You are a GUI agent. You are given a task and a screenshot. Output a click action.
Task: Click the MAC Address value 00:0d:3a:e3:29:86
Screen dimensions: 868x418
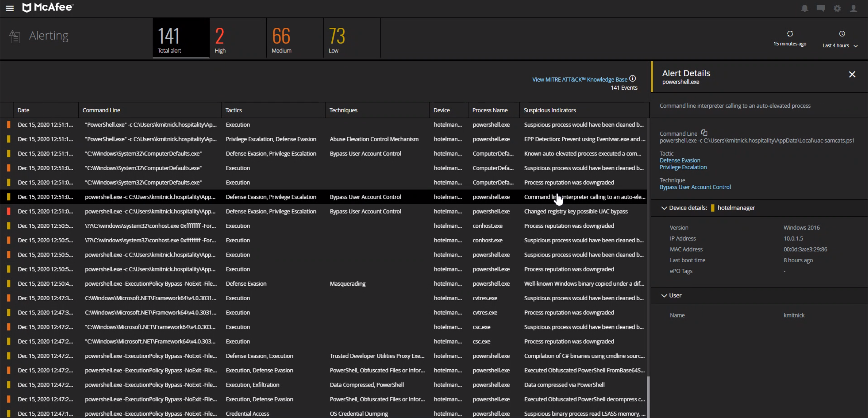pos(805,249)
